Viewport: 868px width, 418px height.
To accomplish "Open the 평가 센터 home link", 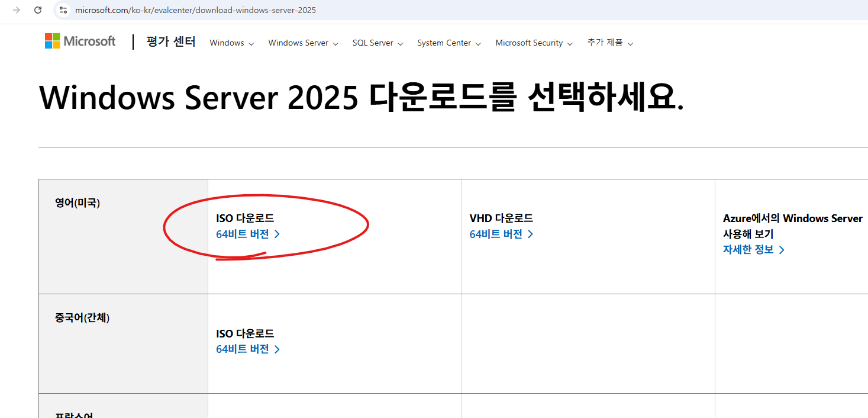I will click(x=171, y=41).
